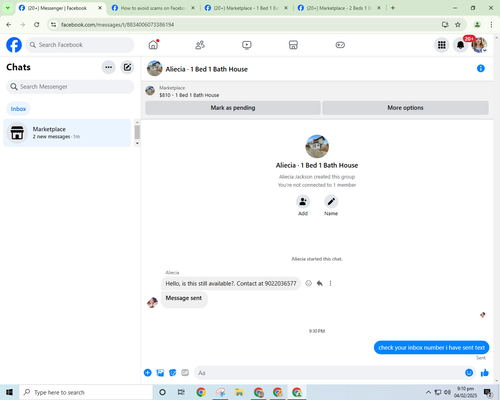Click the Search Messenger field
500x400 pixels.
(70, 87)
